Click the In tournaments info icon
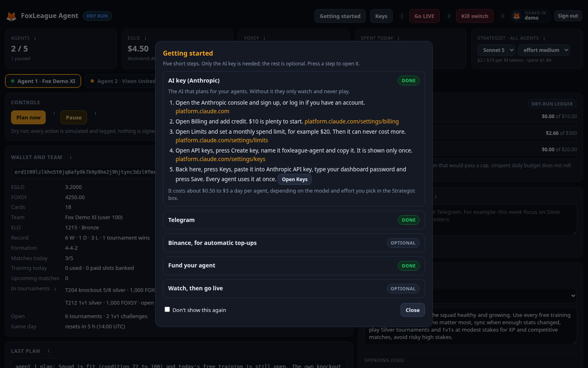 tap(55, 289)
